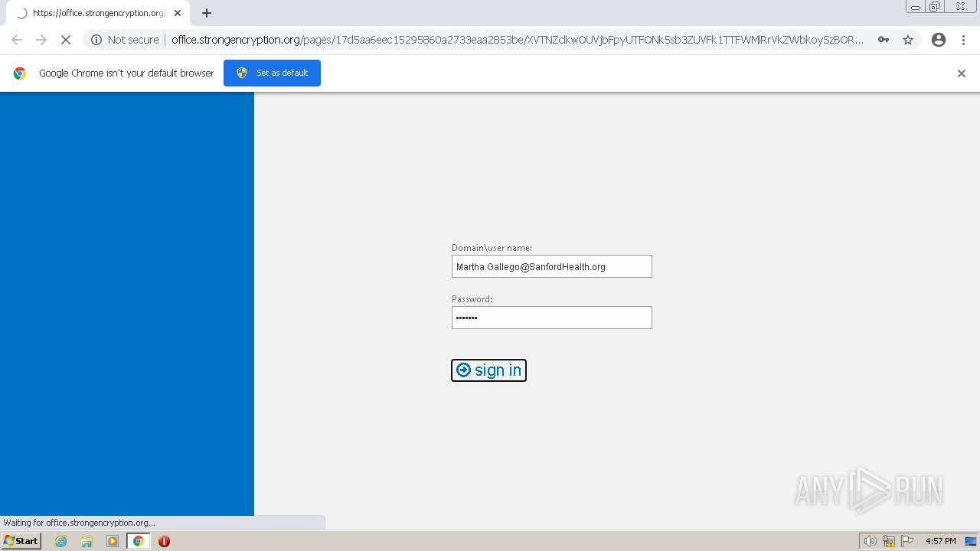Focus the Password input field

[551, 318]
